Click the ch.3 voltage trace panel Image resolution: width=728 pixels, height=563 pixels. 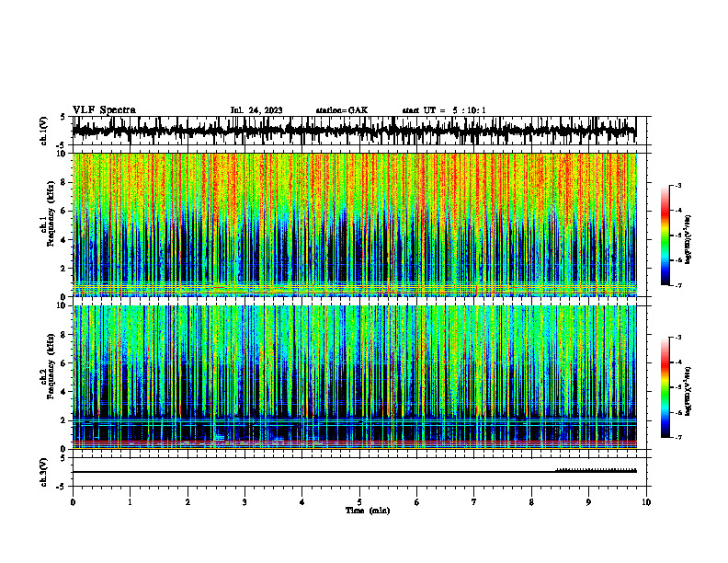pos(354,472)
